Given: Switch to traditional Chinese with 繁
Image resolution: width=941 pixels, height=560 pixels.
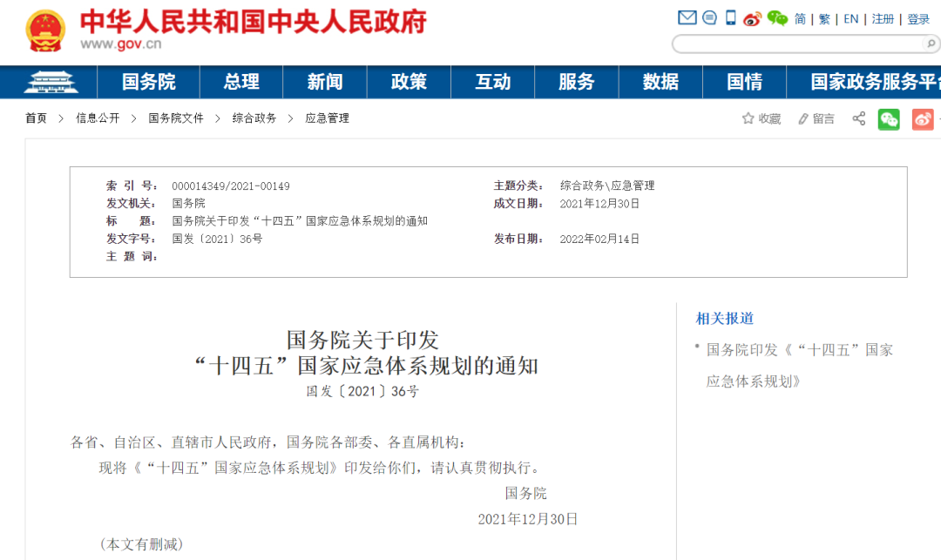Looking at the screenshot, I should click(x=823, y=18).
